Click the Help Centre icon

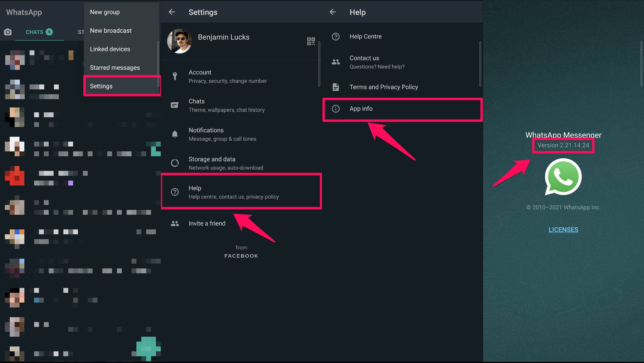pos(335,37)
